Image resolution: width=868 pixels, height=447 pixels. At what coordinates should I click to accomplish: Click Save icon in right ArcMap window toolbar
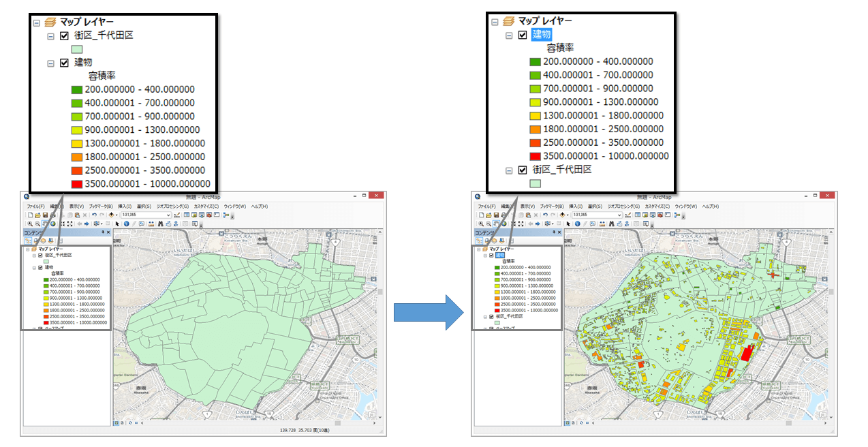[495, 215]
